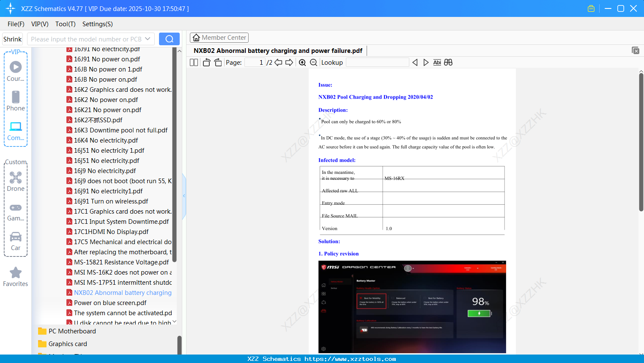This screenshot has width=644, height=363.
Task: Open 16J91 No power on.pdf
Action: (x=103, y=59)
